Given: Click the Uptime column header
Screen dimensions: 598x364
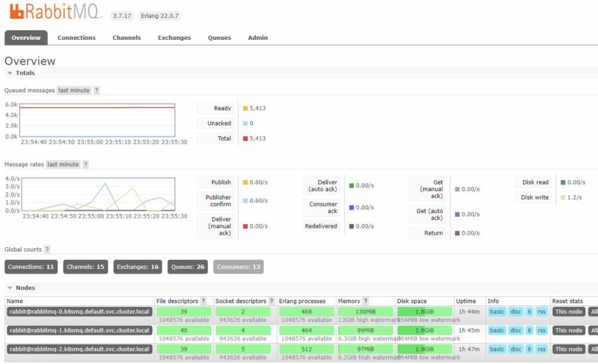Looking at the screenshot, I should [x=466, y=301].
